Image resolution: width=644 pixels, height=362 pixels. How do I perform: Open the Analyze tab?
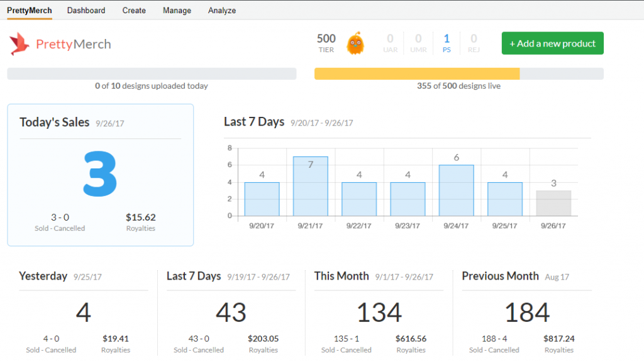(222, 10)
